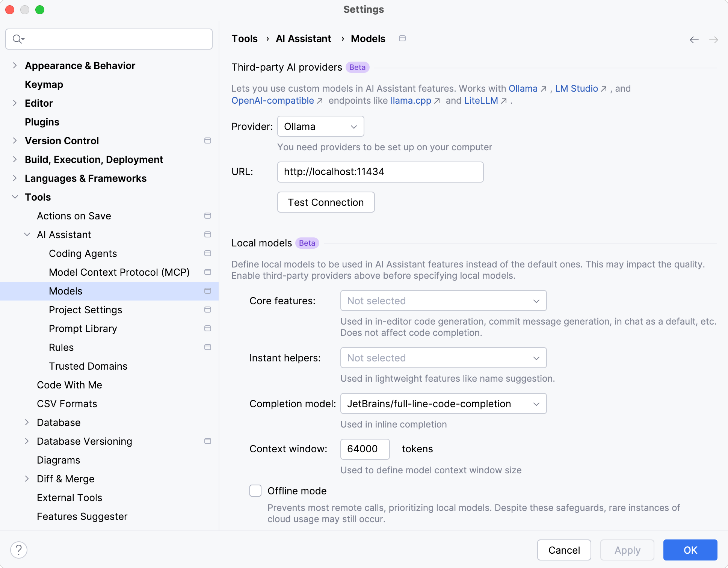Collapse the Tools tree section
728x568 pixels.
pyautogui.click(x=15, y=197)
